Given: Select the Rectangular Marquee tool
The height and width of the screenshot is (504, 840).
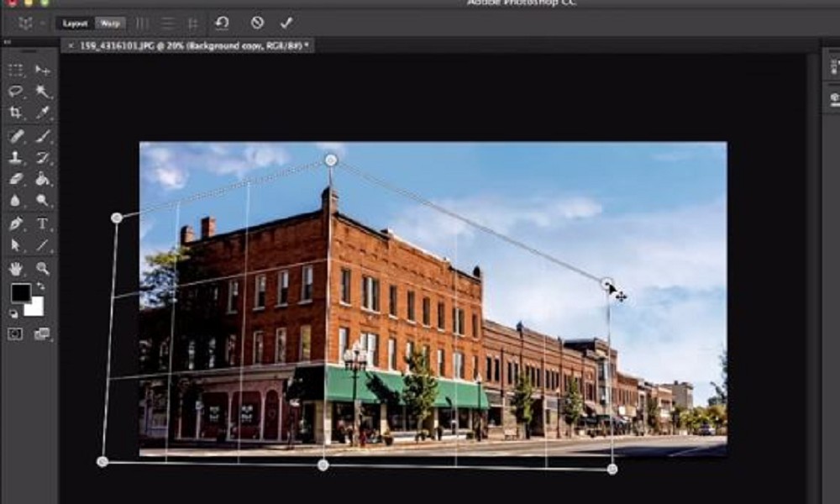Looking at the screenshot, I should tap(16, 71).
